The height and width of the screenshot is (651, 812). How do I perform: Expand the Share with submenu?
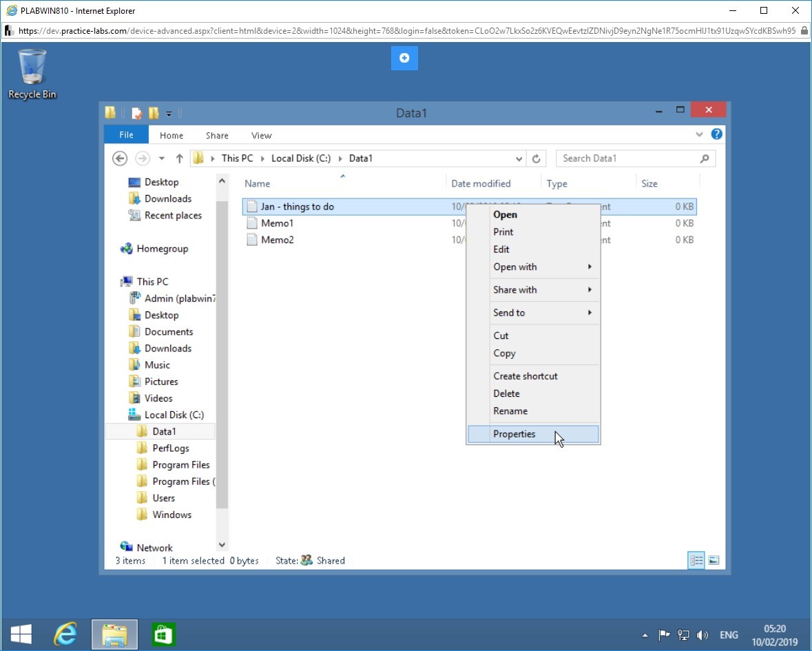tap(533, 289)
